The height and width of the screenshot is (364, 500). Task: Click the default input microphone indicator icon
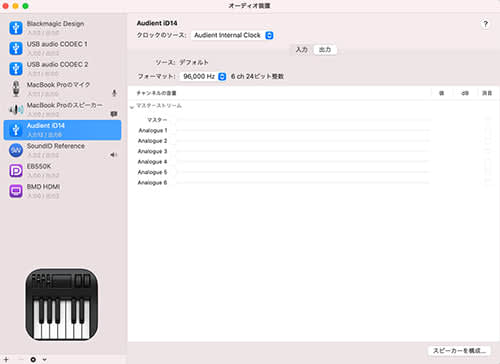point(114,93)
